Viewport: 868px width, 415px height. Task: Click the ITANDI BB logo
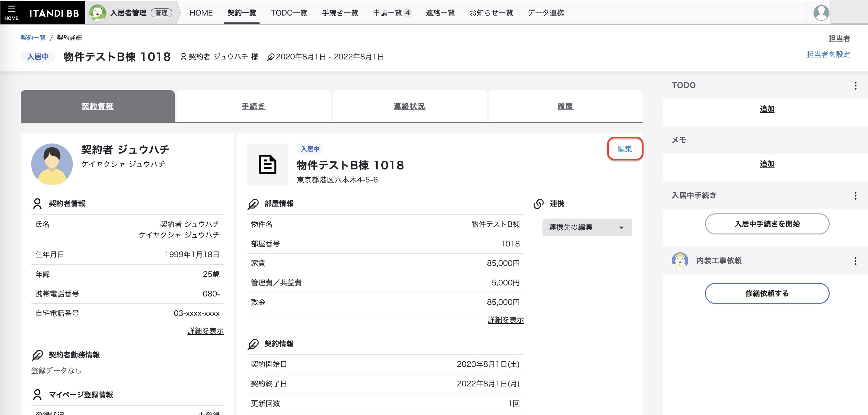click(x=54, y=13)
